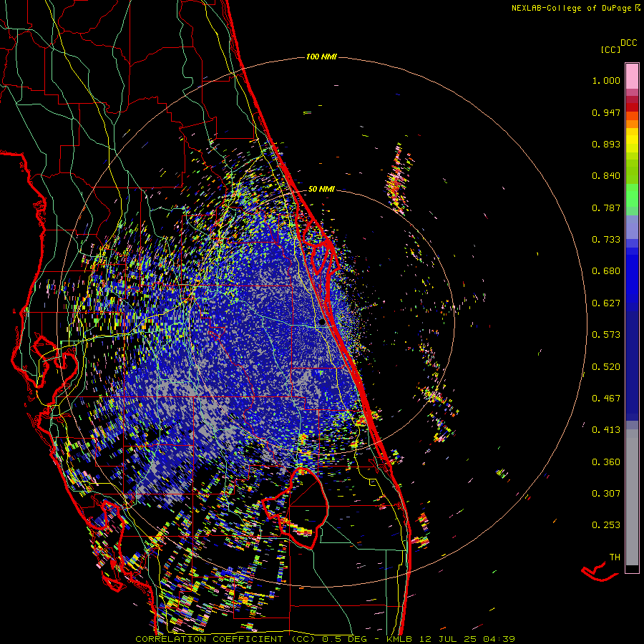Click the DCC label above the color bar
The image size is (644, 644).
pyautogui.click(x=629, y=43)
